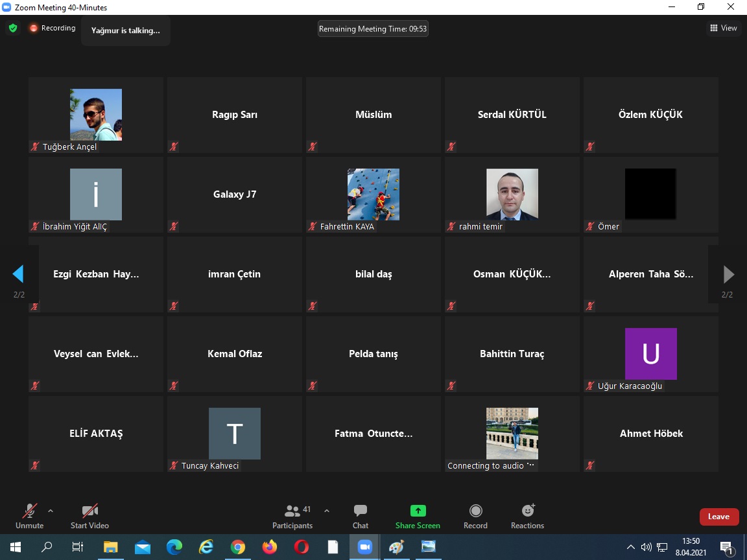Click the green Share Screen icon

tap(418, 511)
